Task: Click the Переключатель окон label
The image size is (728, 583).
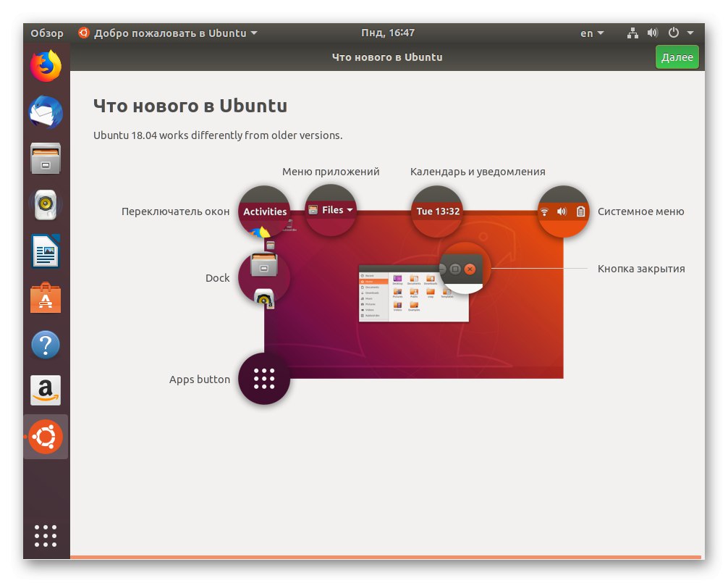Action: tap(176, 211)
